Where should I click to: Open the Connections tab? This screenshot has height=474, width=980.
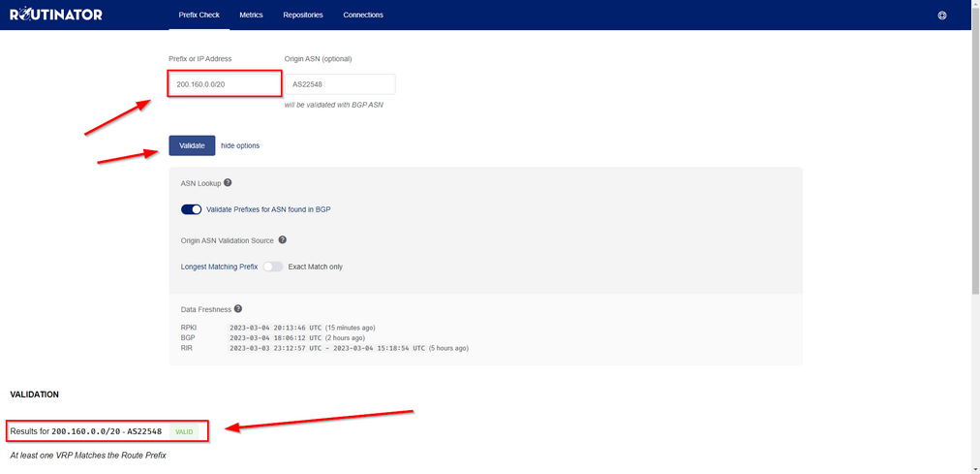pyautogui.click(x=363, y=16)
